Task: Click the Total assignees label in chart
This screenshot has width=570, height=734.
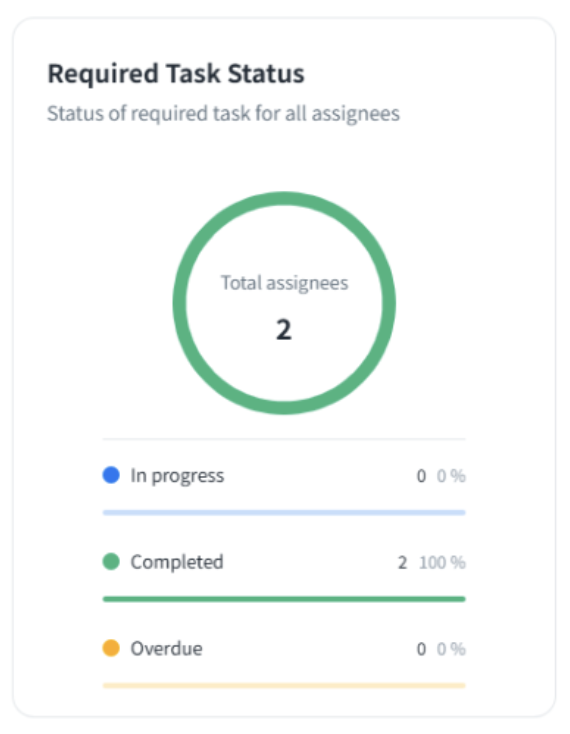Action: 285,283
